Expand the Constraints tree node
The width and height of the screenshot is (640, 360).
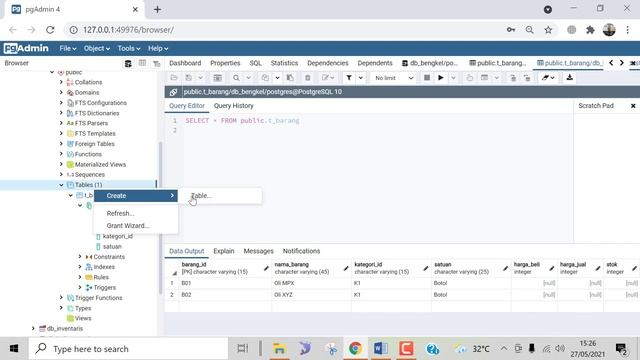pyautogui.click(x=80, y=257)
